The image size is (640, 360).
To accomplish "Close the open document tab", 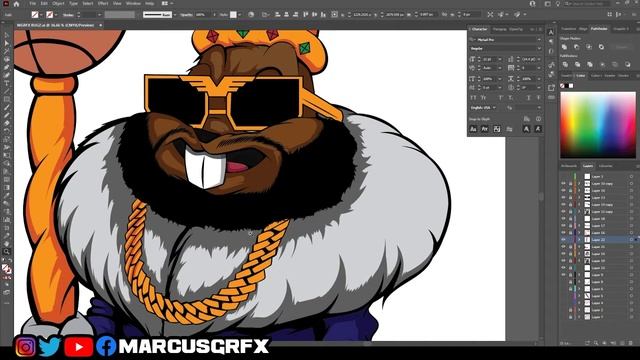I will 100,25.
